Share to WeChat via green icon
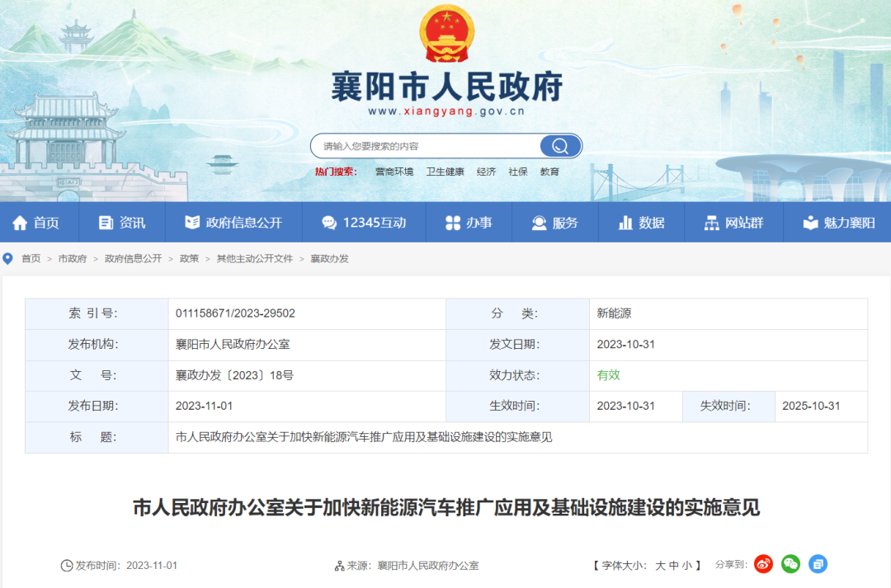The image size is (891, 588). tap(790, 564)
